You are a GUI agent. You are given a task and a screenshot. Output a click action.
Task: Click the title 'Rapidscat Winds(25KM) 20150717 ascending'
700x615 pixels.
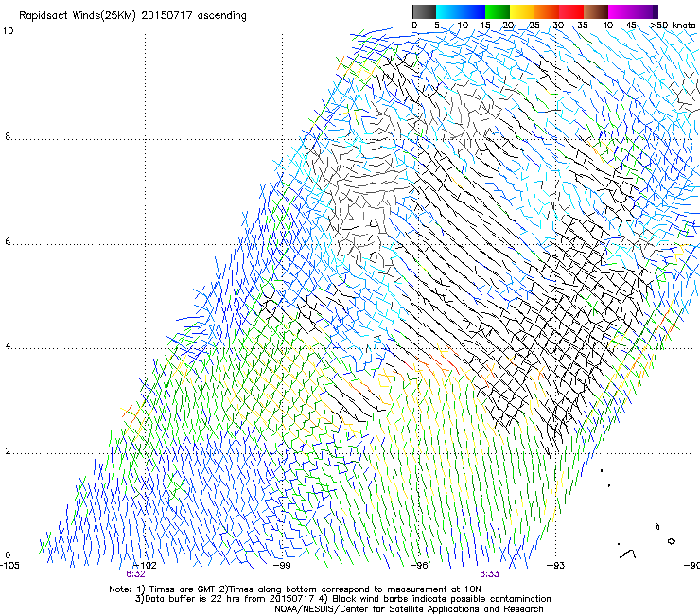132,16
